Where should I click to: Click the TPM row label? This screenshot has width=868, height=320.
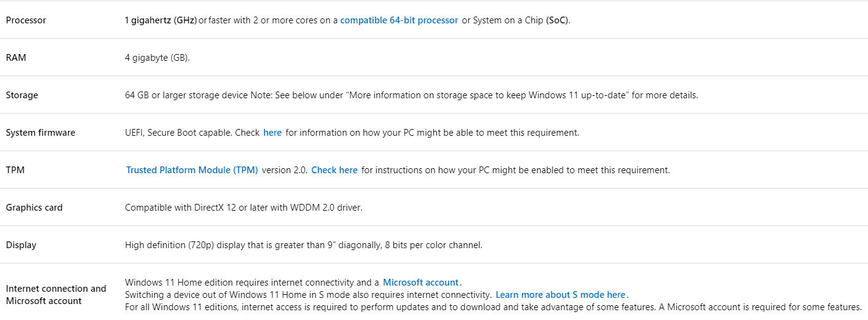click(x=15, y=170)
